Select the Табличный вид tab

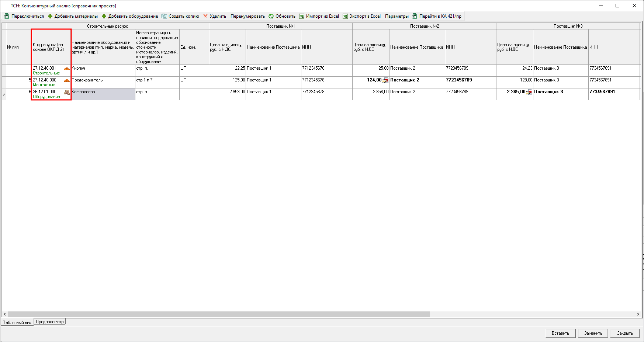17,322
